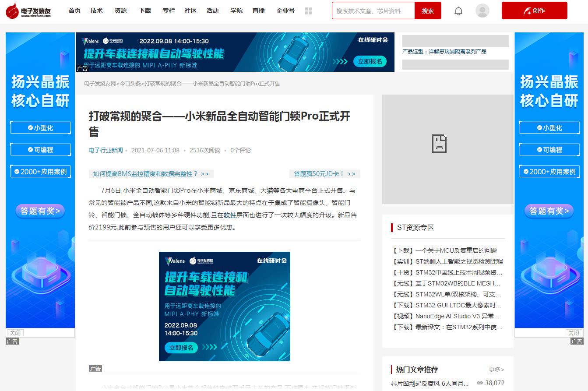Open the grid more-menu icon
The image size is (588, 391).
coord(308,11)
